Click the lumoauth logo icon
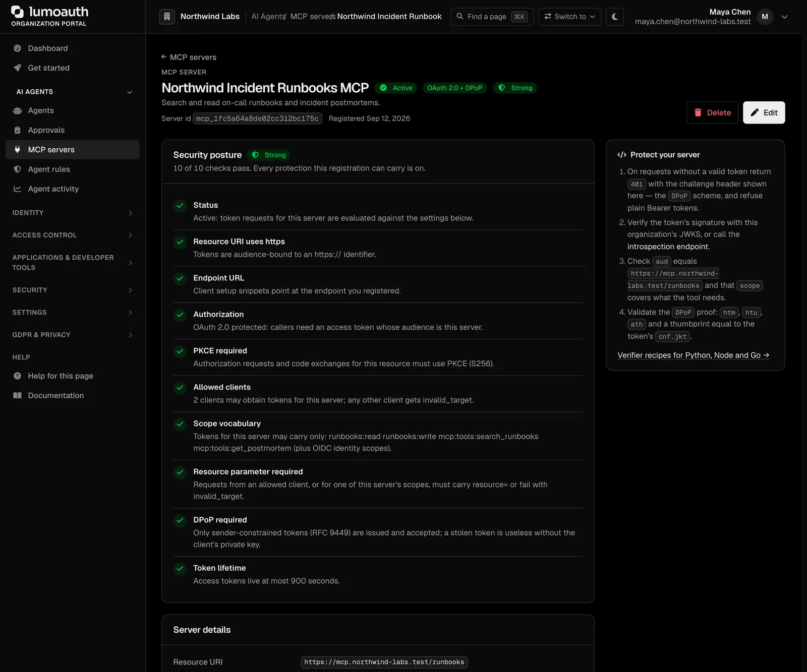 pos(18,12)
